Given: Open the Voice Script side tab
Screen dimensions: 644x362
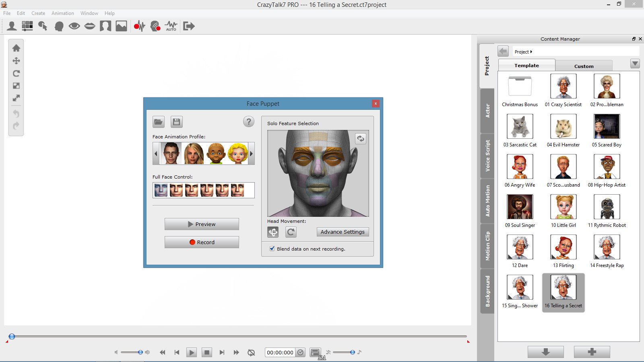Looking at the screenshot, I should [x=487, y=156].
